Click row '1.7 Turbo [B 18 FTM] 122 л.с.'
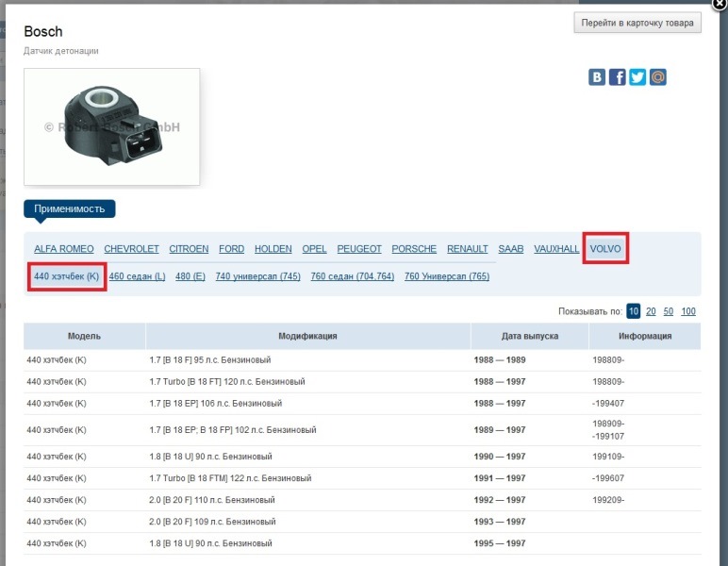 click(x=362, y=478)
